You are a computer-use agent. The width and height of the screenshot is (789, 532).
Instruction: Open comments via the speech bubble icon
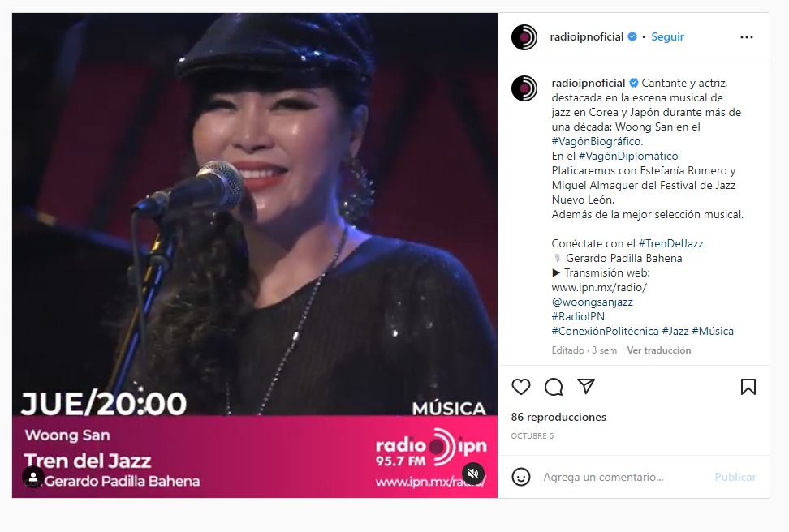tap(554, 387)
